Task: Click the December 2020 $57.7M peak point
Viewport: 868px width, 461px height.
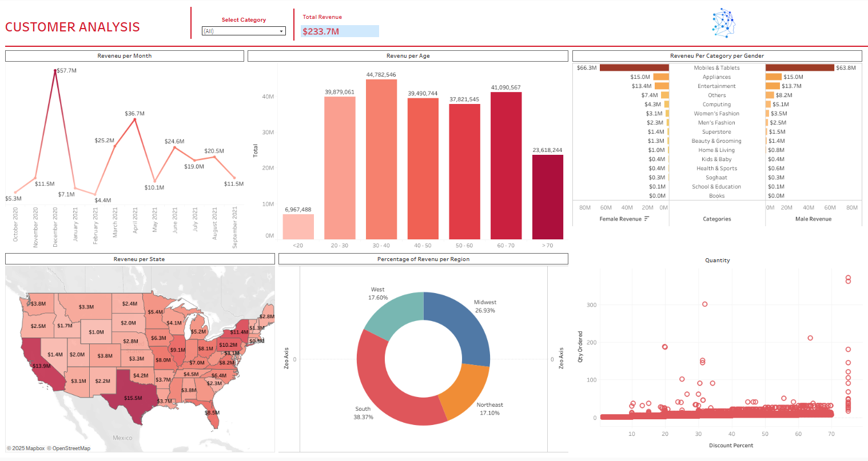Action: click(55, 71)
